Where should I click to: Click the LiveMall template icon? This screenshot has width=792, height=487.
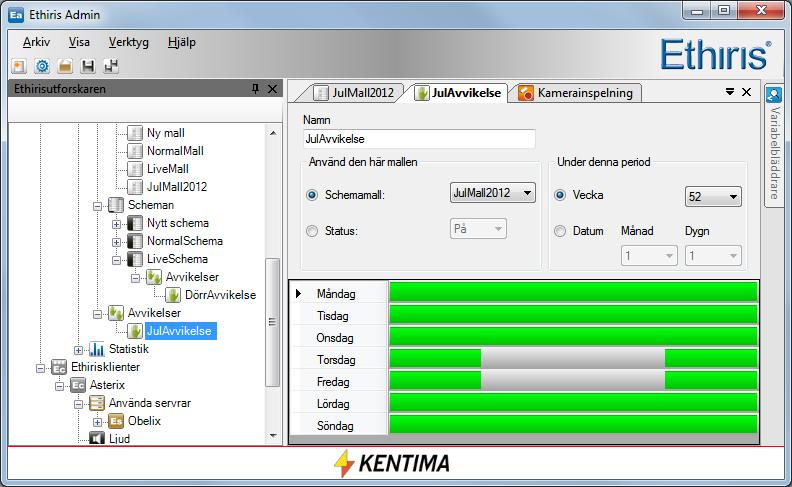135,169
